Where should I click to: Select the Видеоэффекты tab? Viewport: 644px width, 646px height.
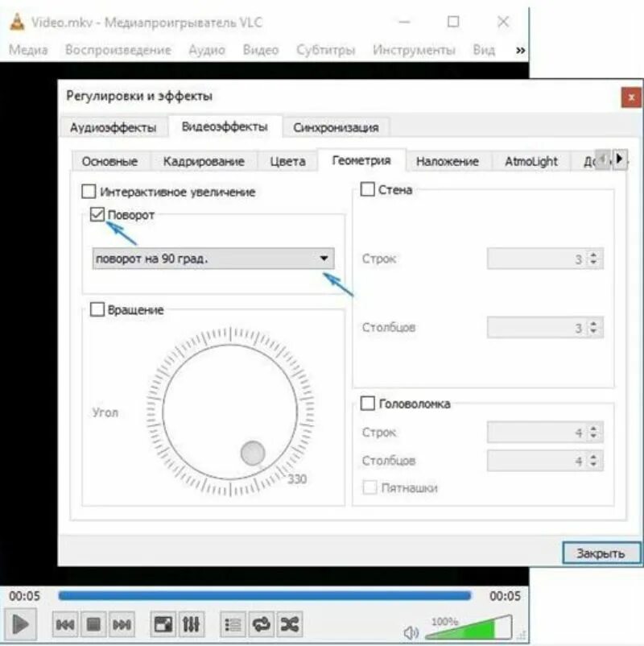[225, 126]
